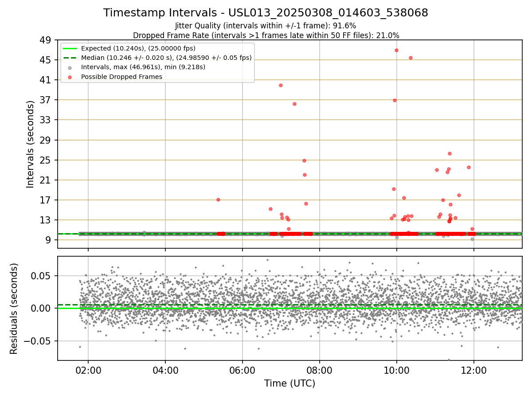Click the x-axis tick label '02:00'
This screenshot has width=532, height=399.
[88, 371]
